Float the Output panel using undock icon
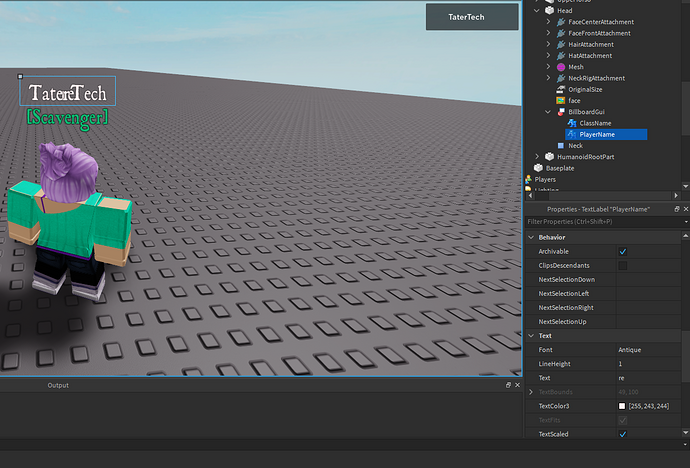 (x=508, y=385)
